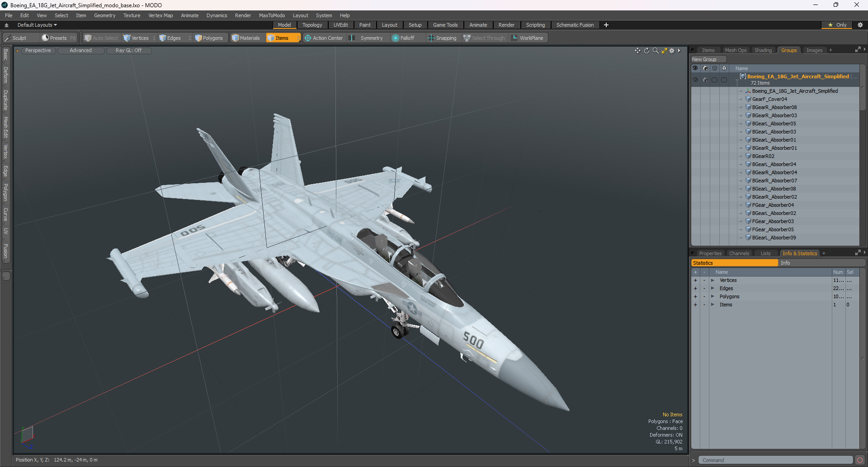Click the Statistics button

click(x=735, y=263)
